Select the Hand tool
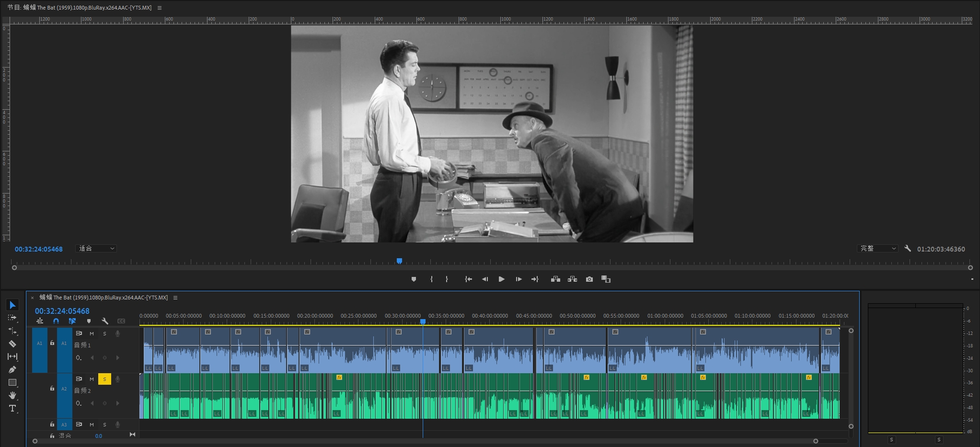This screenshot has height=447, width=980. pos(12,395)
